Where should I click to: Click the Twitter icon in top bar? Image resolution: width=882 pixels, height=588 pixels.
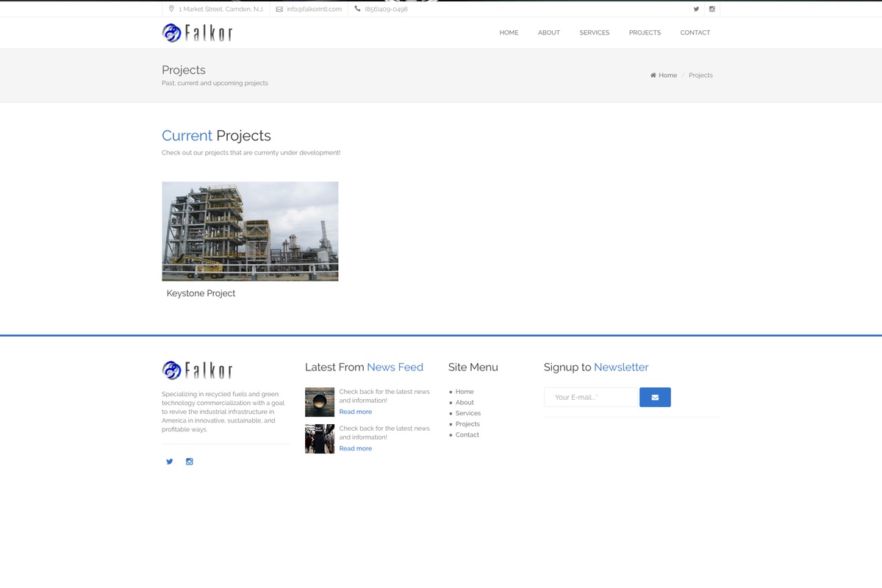(x=696, y=9)
